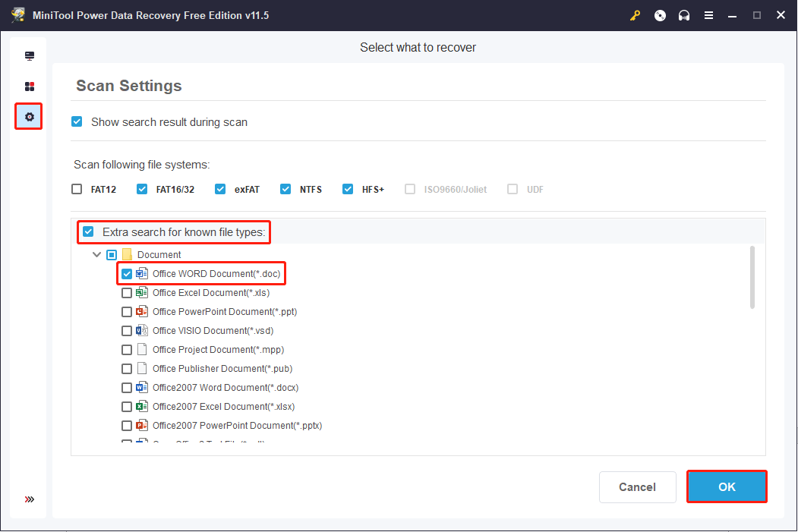798x532 pixels.
Task: Check Office2007 Word Document(*.docx)
Action: tap(127, 388)
